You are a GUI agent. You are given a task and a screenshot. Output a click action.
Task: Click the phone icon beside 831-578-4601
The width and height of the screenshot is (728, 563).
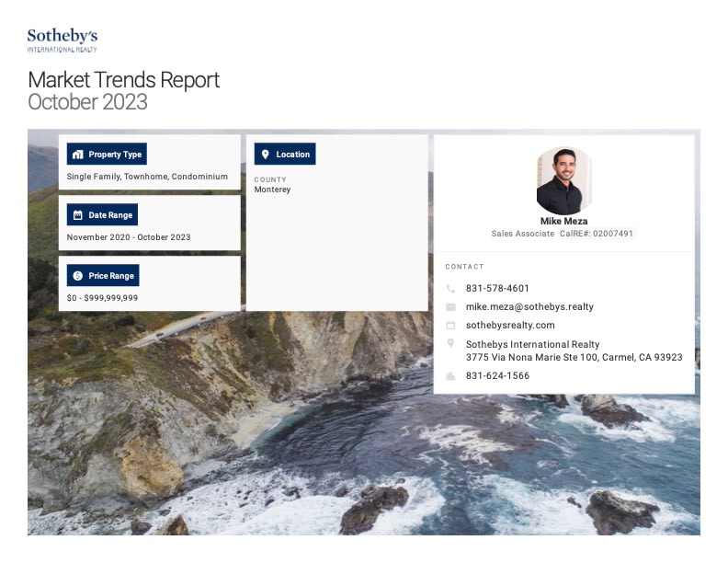450,289
